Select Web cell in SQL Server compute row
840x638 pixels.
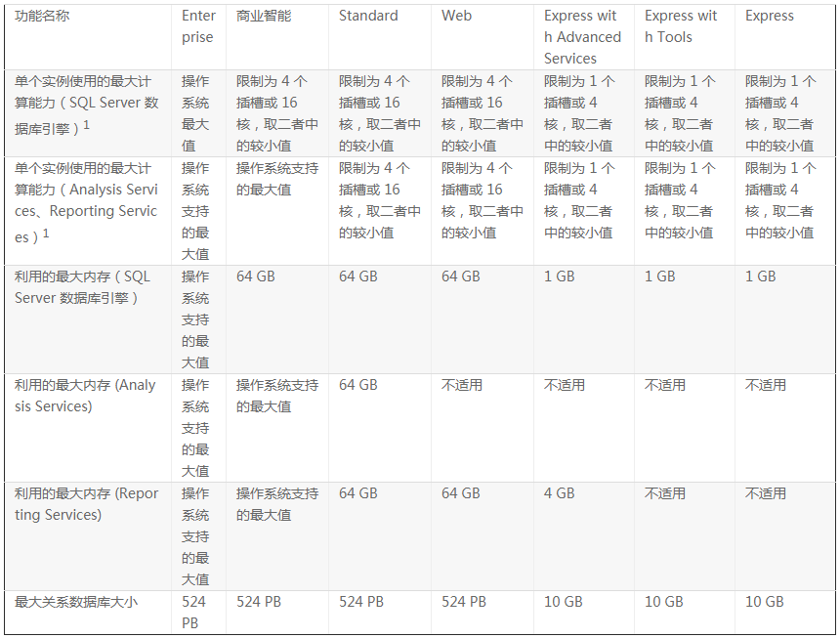pos(483,113)
